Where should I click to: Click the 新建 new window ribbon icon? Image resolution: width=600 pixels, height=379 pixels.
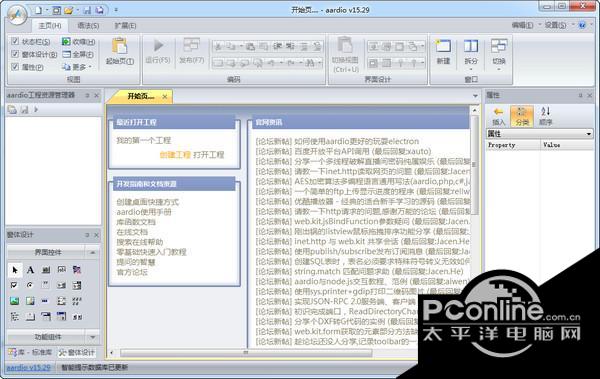tap(443, 52)
